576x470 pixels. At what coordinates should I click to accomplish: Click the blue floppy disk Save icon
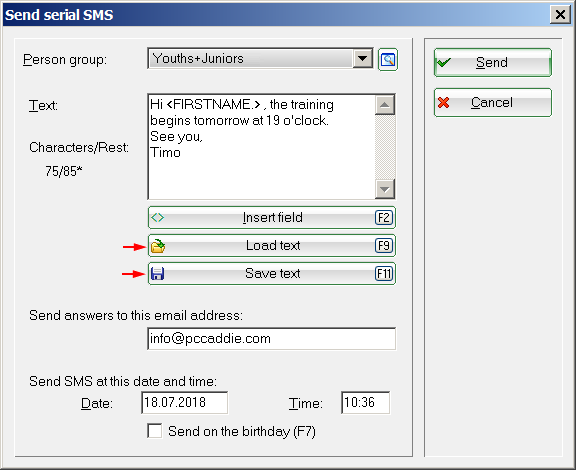158,274
